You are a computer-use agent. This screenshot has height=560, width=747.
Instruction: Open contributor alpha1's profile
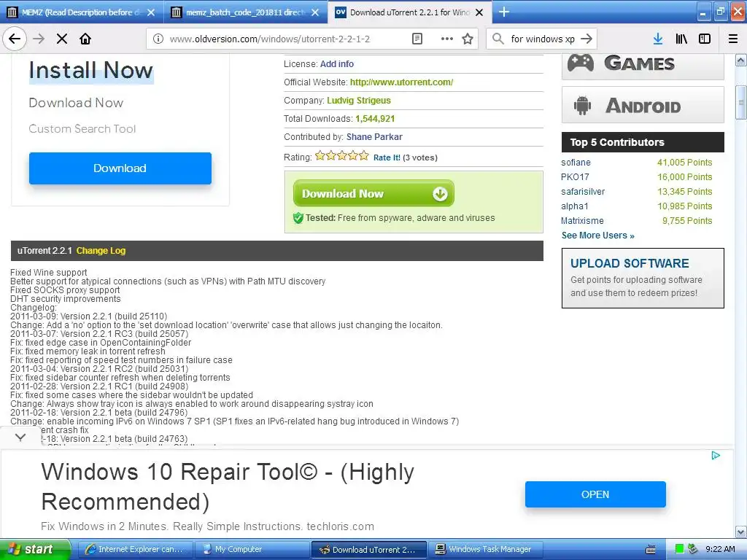[575, 206]
